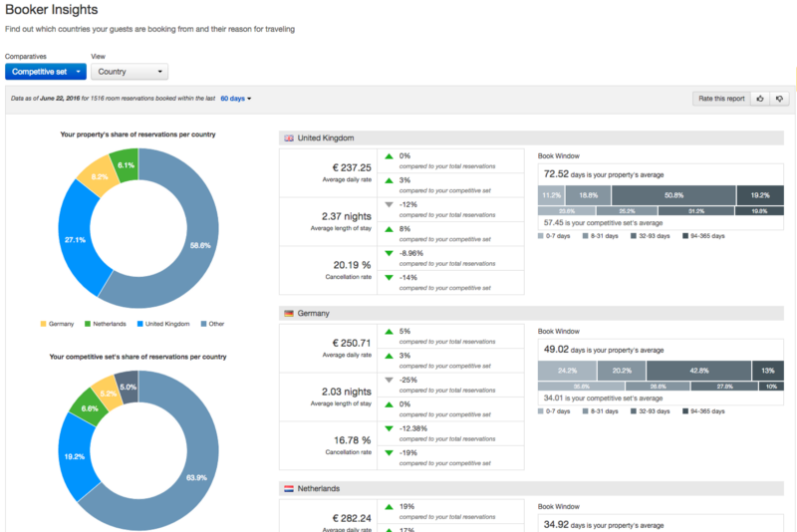797x532 pixels.
Task: Select the United Kingdom section header
Action: click(531, 138)
